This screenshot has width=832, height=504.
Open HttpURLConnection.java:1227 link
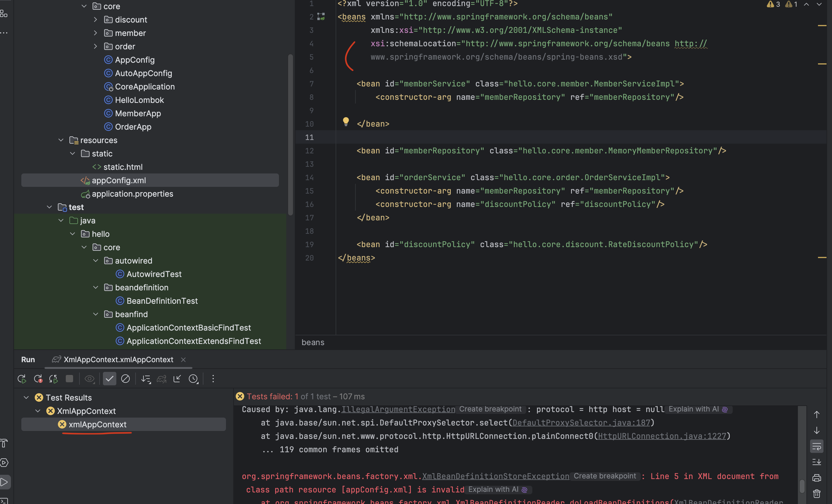[662, 436]
